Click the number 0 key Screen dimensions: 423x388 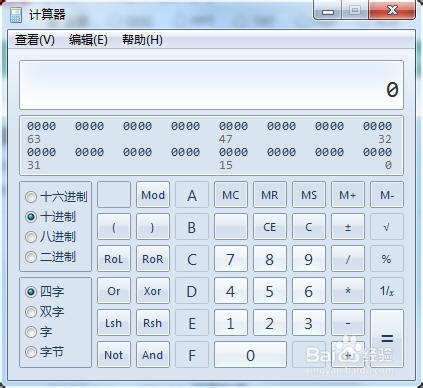[x=250, y=355]
